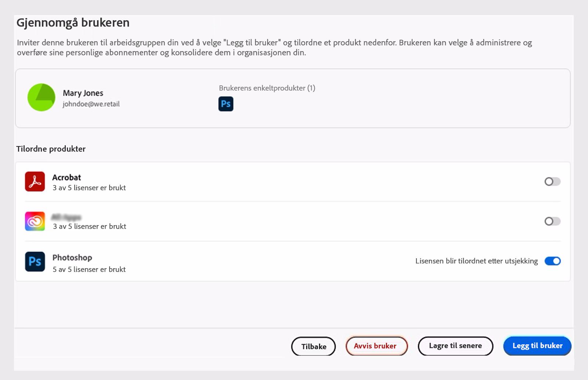Image resolution: width=588 pixels, height=380 pixels.
Task: Click the Legg til bruker button
Action: (x=537, y=346)
